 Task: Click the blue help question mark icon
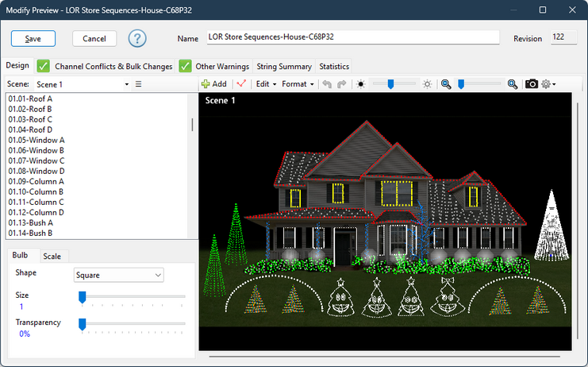137,38
